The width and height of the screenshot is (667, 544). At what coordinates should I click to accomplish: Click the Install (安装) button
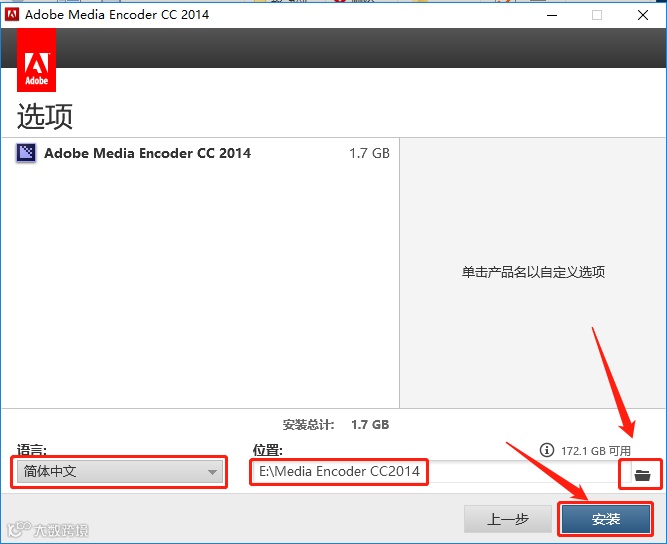pos(606,518)
